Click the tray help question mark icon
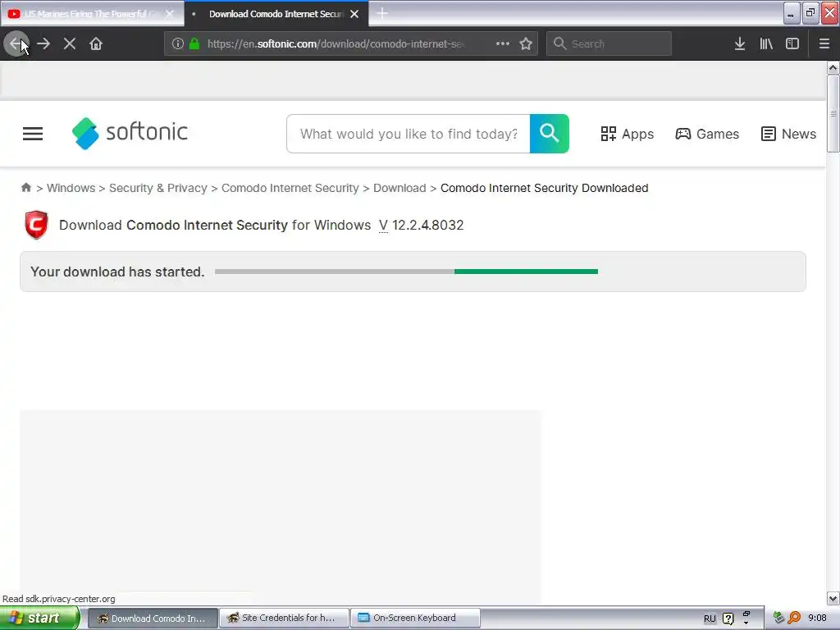Viewport: 840px width, 630px height. [x=728, y=619]
